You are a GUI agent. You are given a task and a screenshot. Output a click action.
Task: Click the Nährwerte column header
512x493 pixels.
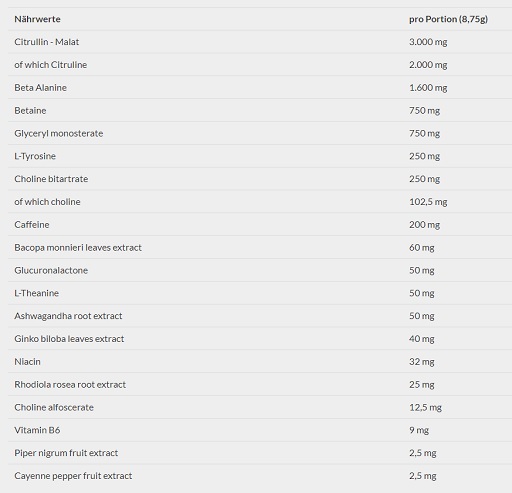pyautogui.click(x=37, y=19)
